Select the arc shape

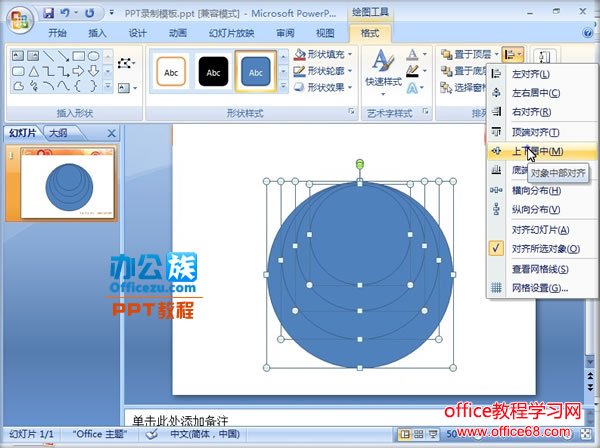[48, 86]
